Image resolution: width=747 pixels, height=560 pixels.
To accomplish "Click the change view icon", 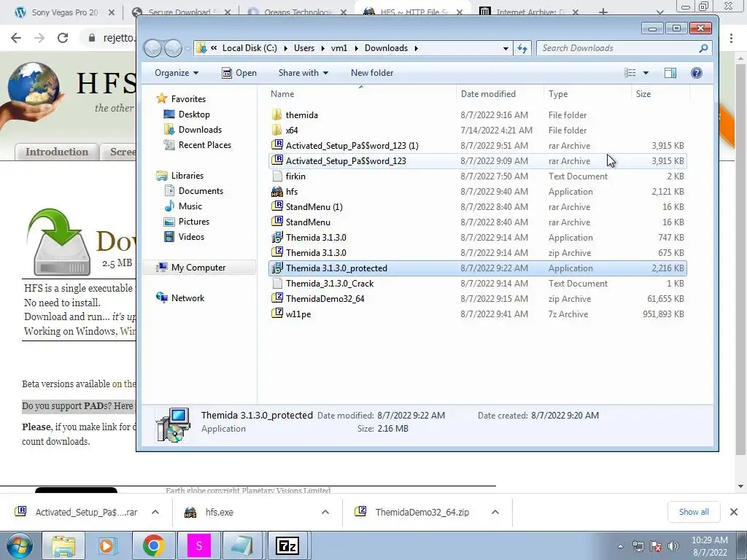I will click(630, 73).
